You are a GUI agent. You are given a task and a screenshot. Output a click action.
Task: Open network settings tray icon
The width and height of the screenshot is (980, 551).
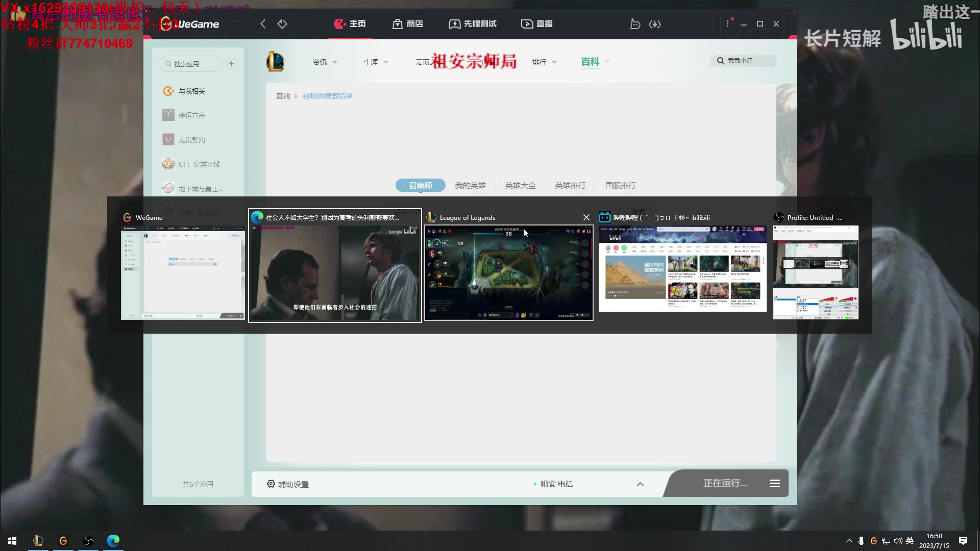[886, 541]
